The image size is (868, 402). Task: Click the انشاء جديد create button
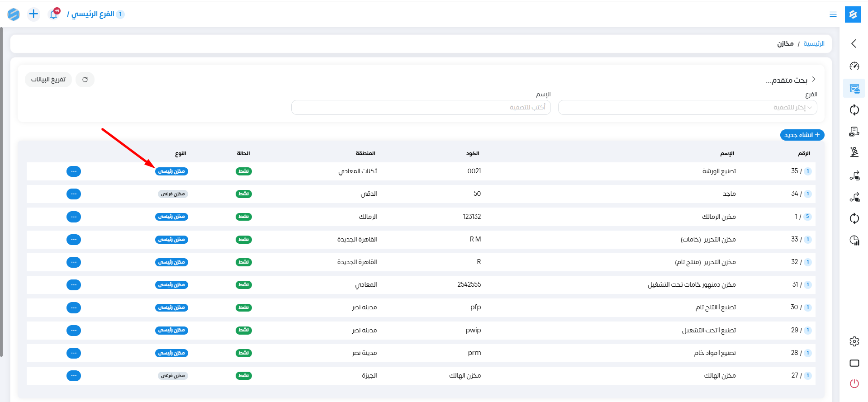point(802,135)
